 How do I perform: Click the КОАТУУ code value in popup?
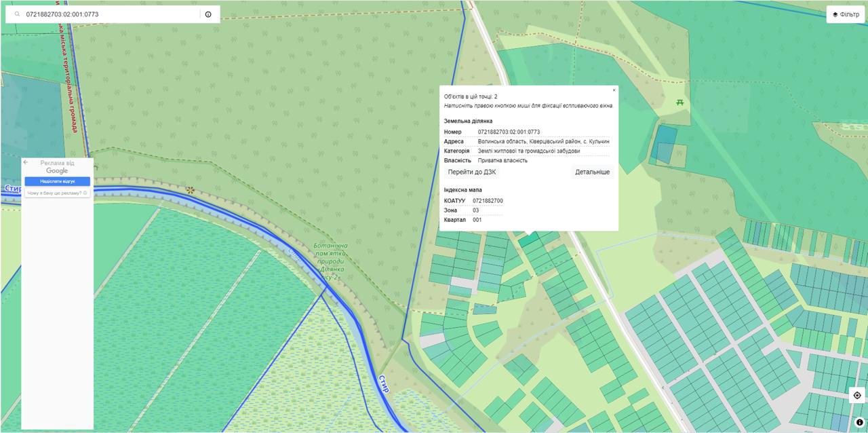pyautogui.click(x=488, y=201)
